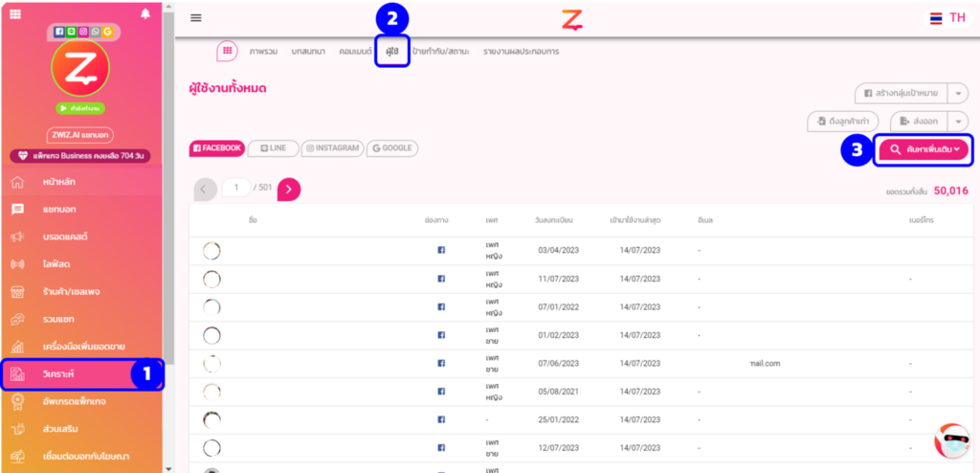
Task: Switch to the ภาพรวม overview tab
Action: point(263,51)
